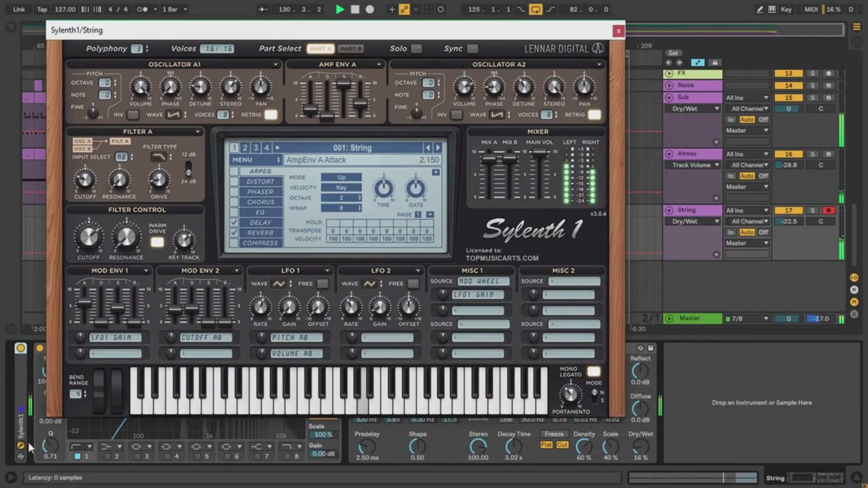Click the Play button in transport bar

pos(340,9)
